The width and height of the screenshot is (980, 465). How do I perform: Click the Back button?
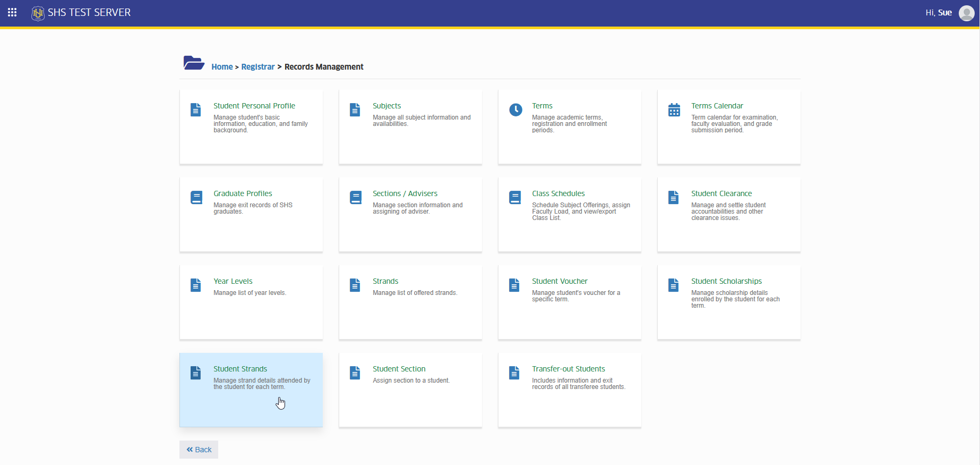199,450
